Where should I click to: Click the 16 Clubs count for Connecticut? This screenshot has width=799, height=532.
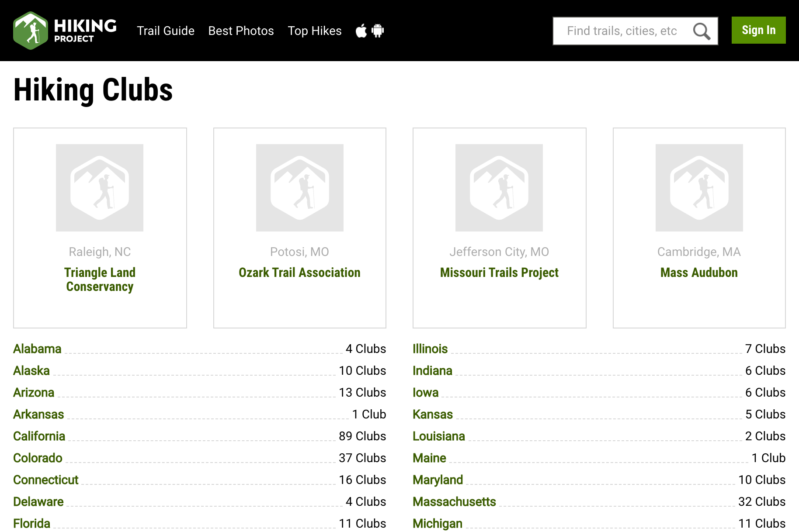point(363,480)
